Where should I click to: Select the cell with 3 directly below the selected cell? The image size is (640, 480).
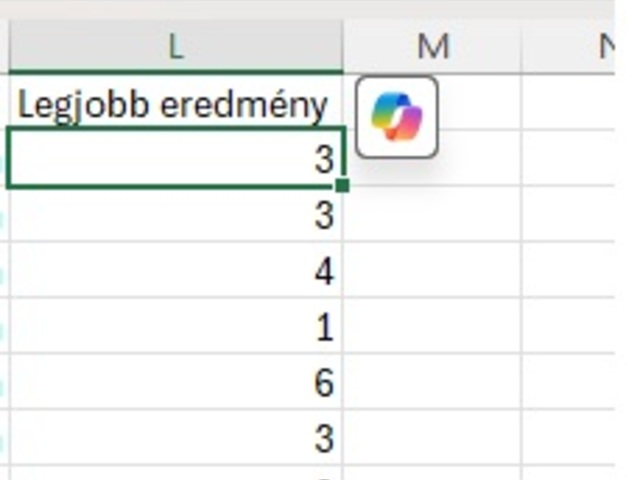176,214
